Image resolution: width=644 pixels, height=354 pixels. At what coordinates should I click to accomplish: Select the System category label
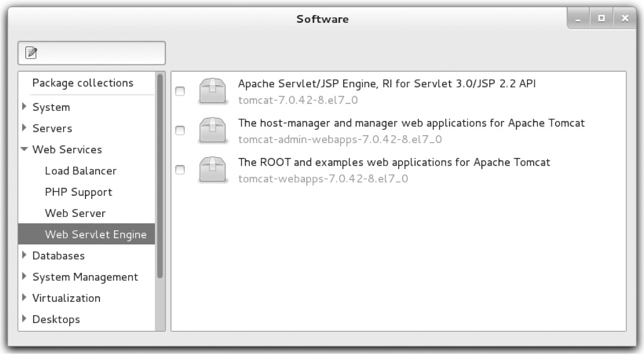tap(51, 107)
